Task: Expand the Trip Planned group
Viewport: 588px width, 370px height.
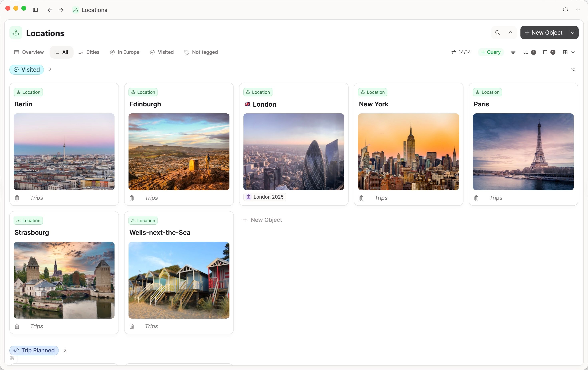Action: 34,350
